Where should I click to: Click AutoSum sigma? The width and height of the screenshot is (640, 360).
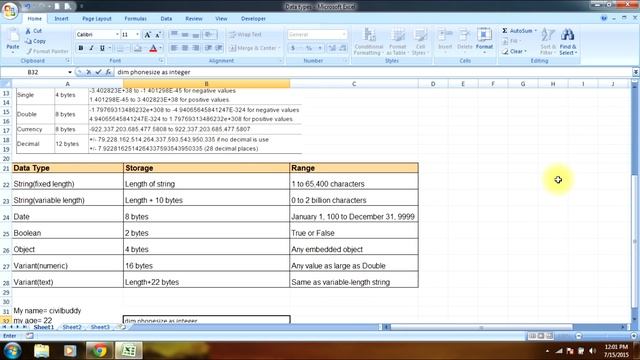[x=504, y=31]
